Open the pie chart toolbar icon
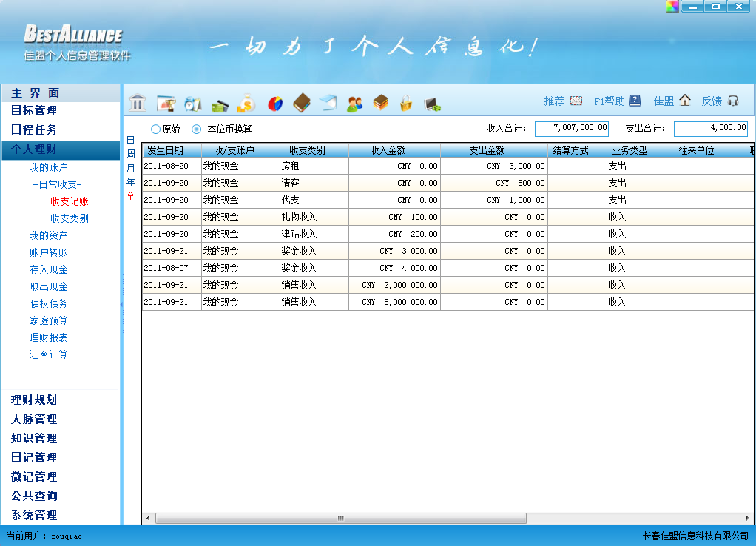756x546 pixels. tap(275, 104)
